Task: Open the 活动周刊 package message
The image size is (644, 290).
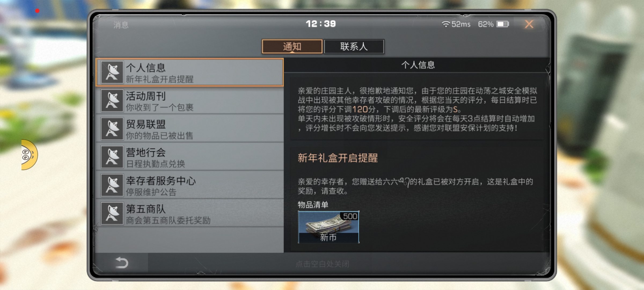Action: click(190, 101)
